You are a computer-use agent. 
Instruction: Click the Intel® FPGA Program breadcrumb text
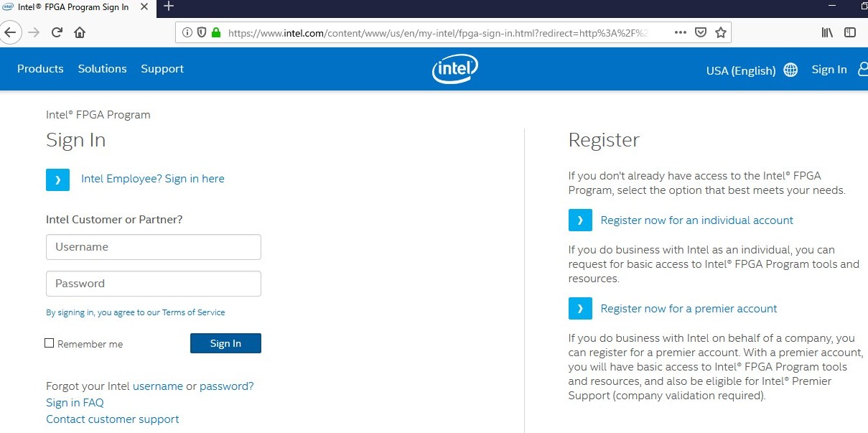point(98,115)
